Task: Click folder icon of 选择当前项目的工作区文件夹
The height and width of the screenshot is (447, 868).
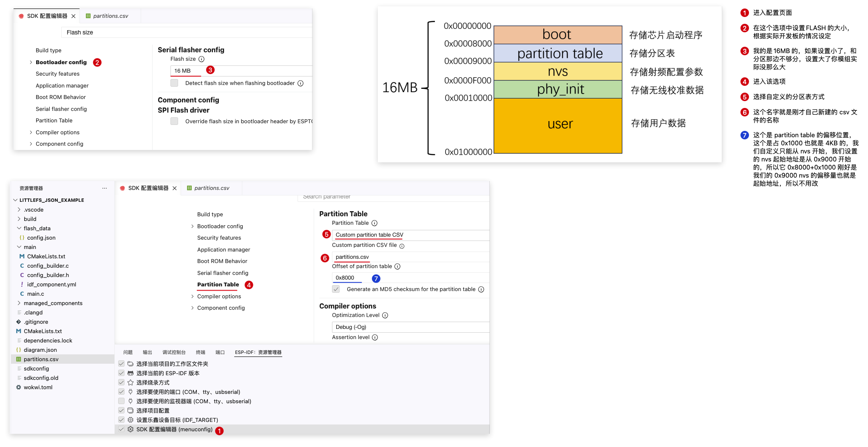Action: (130, 364)
